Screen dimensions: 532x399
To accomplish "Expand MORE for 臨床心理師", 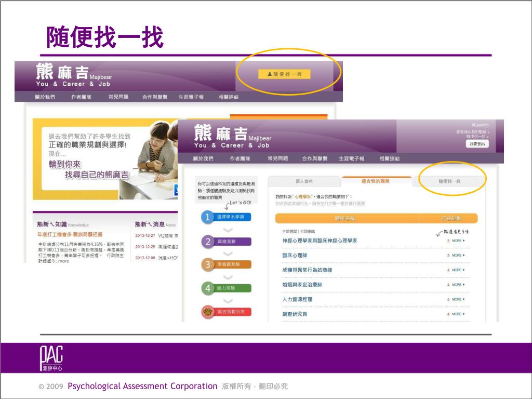I will click(458, 255).
